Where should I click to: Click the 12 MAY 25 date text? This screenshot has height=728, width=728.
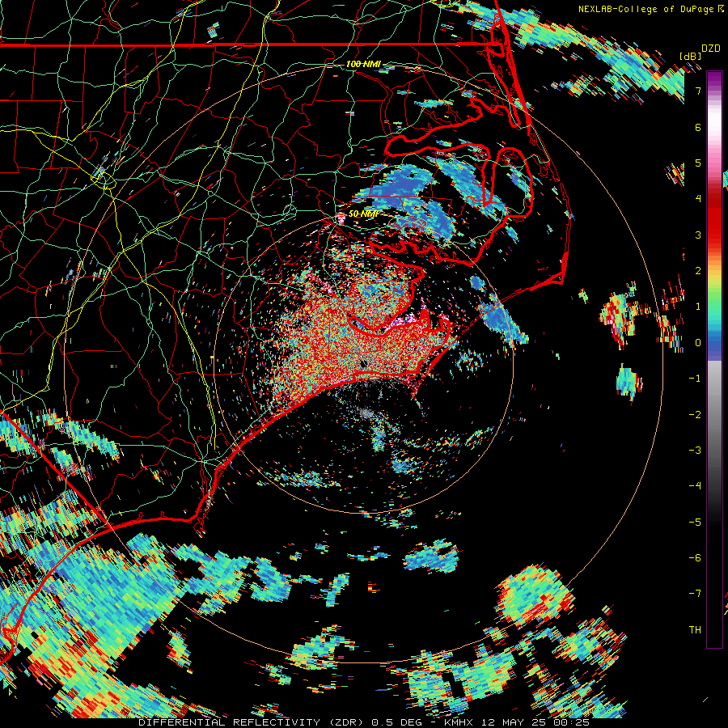514,722
